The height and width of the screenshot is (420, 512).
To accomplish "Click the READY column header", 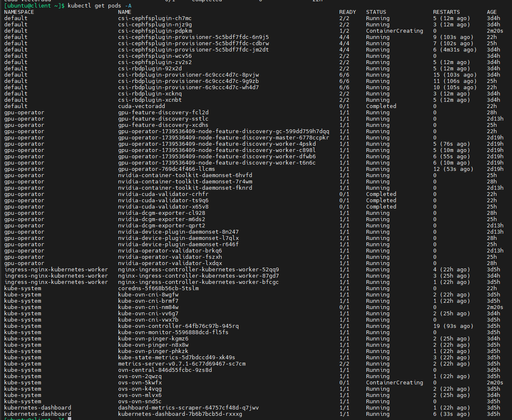I will tap(348, 12).
